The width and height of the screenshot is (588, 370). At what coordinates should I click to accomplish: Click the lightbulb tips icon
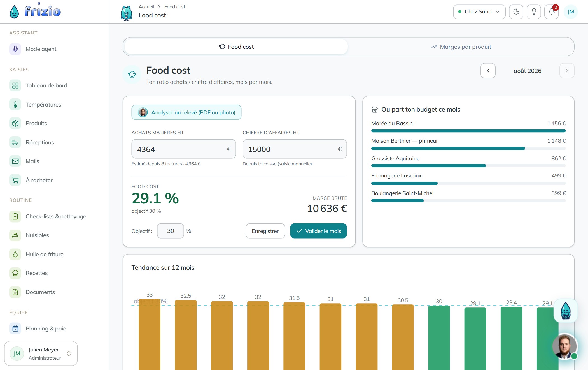click(x=534, y=12)
